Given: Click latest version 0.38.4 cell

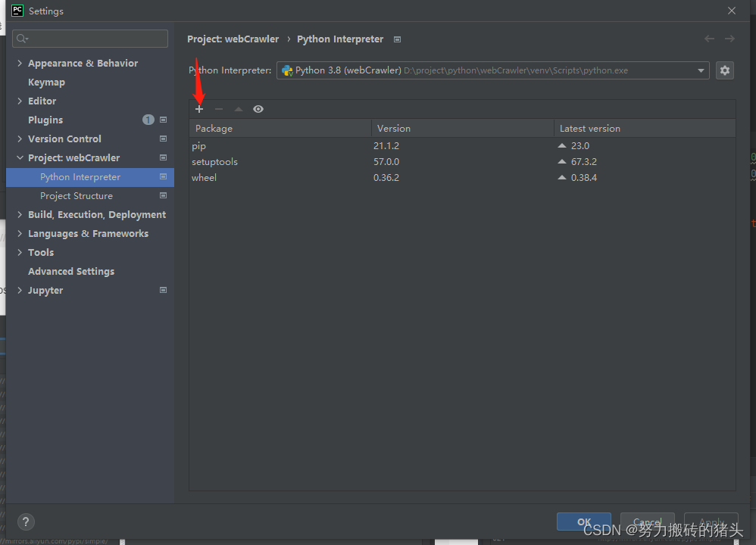Looking at the screenshot, I should [x=584, y=177].
